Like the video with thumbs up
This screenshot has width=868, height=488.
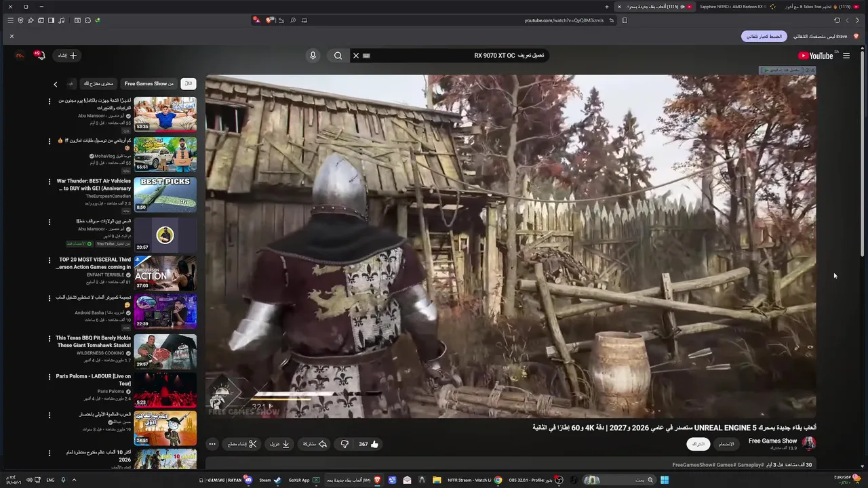369,444
